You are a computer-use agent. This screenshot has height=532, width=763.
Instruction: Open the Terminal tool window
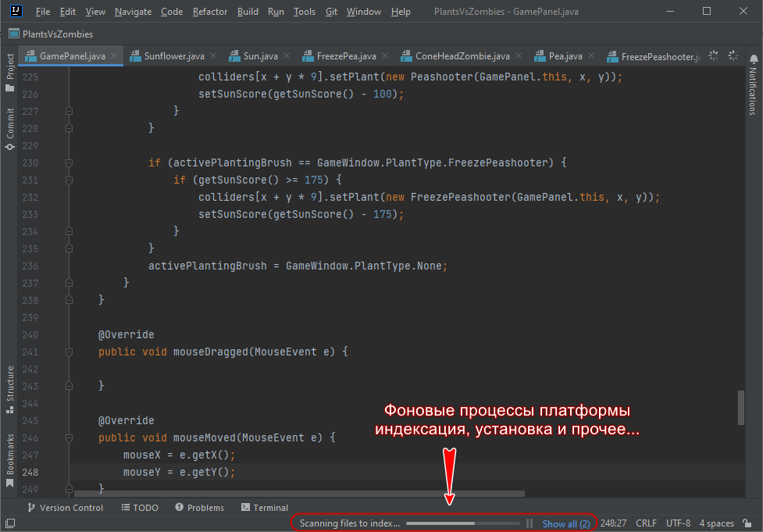[x=265, y=508]
